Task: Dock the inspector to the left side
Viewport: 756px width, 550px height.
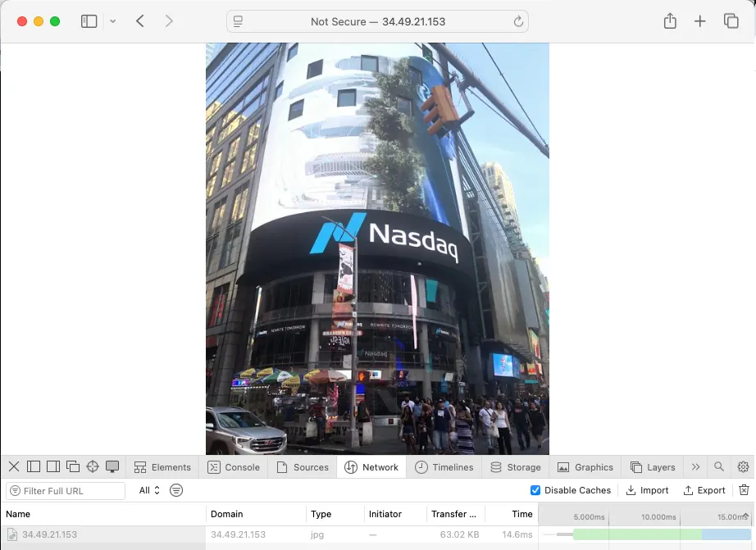Action: click(34, 466)
